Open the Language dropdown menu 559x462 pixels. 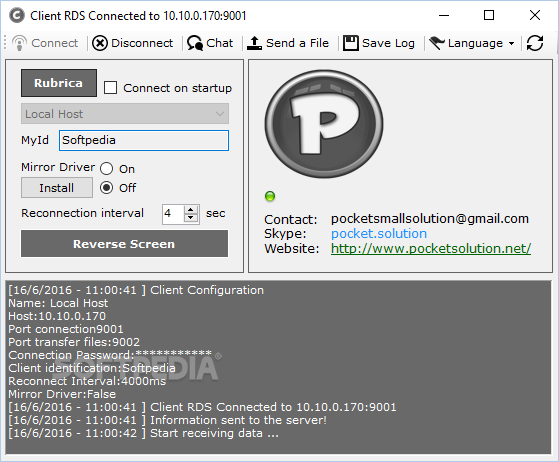coord(472,43)
